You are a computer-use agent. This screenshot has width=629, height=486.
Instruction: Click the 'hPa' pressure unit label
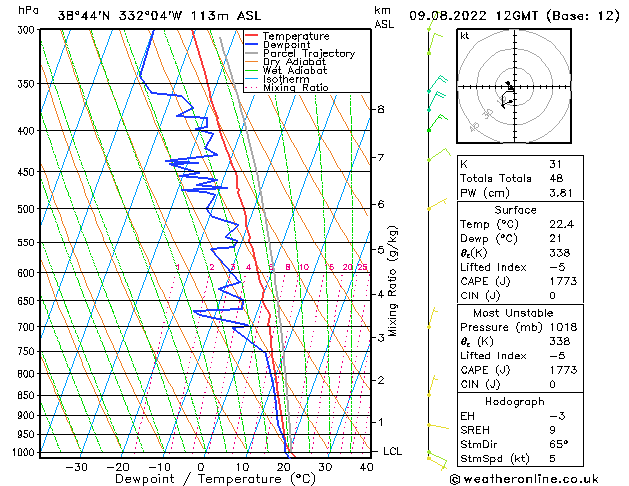coord(28,11)
